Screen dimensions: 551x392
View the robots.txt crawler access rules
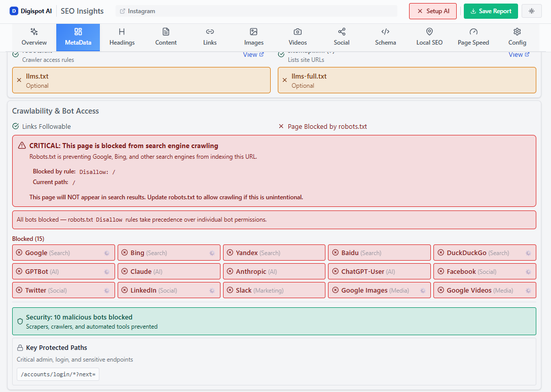253,54
